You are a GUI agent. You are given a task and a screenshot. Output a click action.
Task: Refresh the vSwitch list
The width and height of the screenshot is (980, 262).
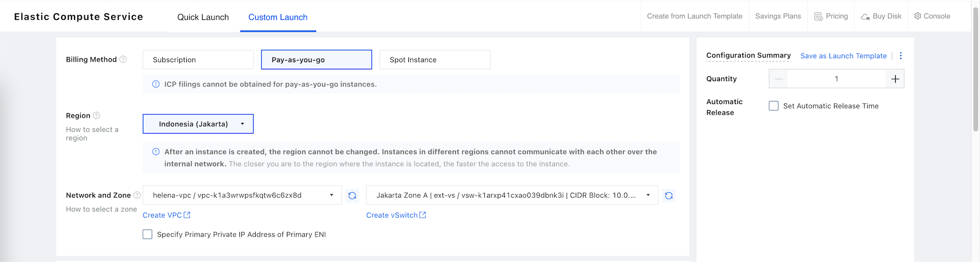coord(669,196)
